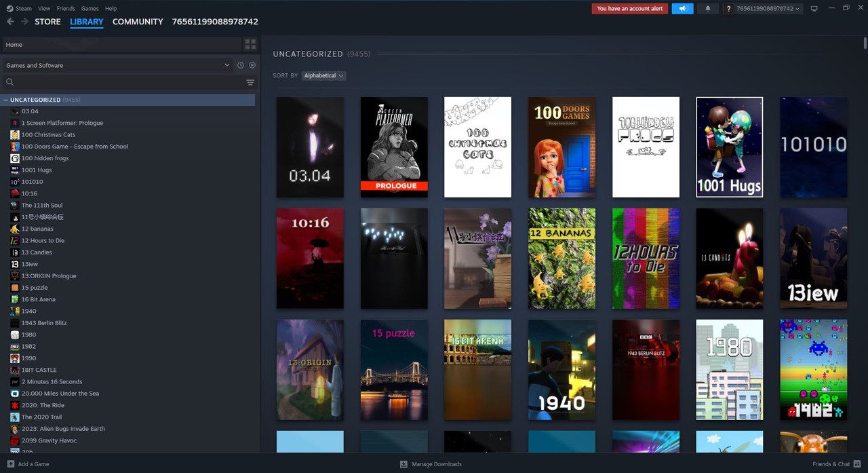This screenshot has width=868, height=473.
Task: Click the blue announcements megaphone icon
Action: [682, 9]
